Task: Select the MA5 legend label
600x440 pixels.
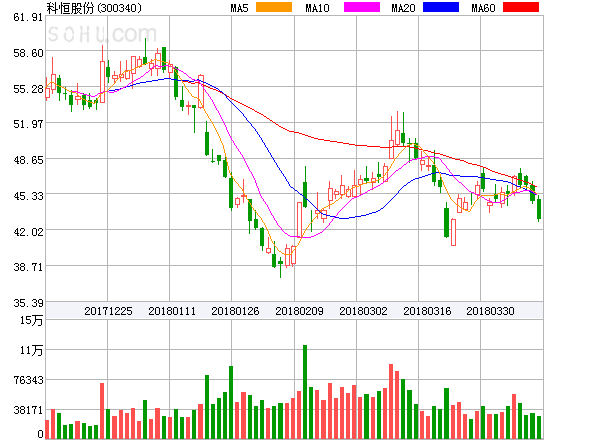Action: click(x=240, y=8)
